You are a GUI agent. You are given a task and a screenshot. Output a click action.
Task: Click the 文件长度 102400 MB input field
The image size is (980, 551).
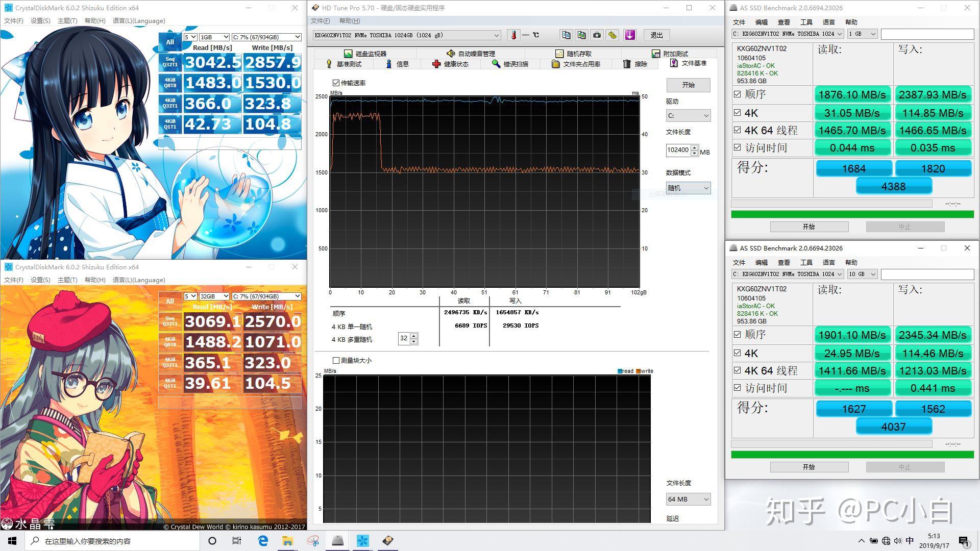[678, 150]
